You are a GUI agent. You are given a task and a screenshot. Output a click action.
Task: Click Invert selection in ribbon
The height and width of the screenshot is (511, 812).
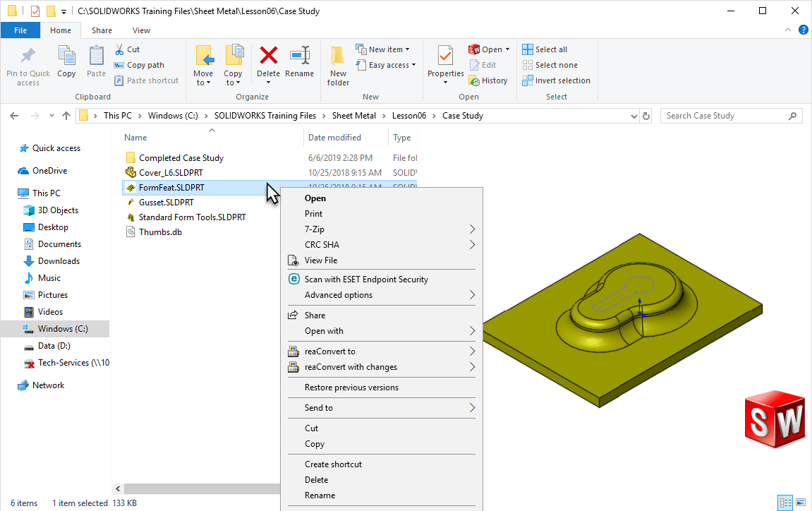click(x=556, y=80)
